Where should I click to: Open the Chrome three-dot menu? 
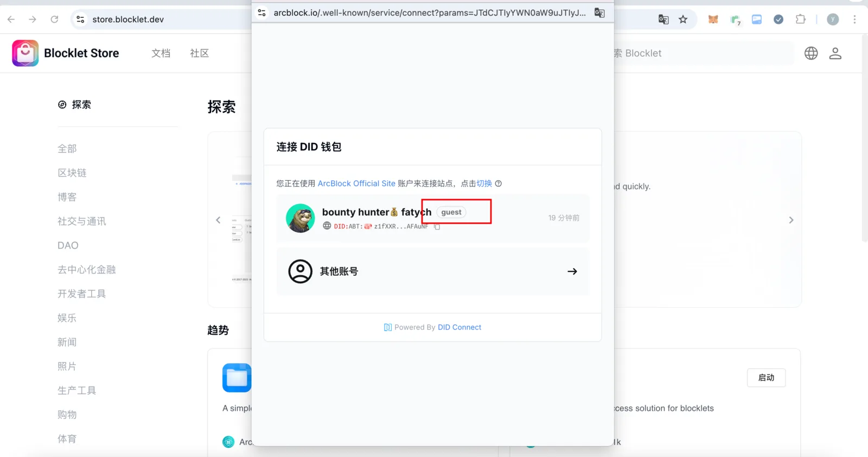pos(854,20)
